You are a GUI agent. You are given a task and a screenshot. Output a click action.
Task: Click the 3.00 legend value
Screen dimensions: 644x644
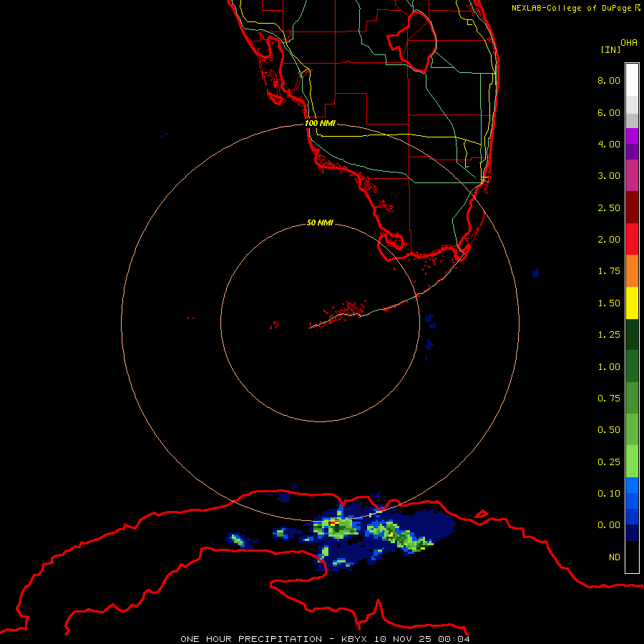click(609, 176)
